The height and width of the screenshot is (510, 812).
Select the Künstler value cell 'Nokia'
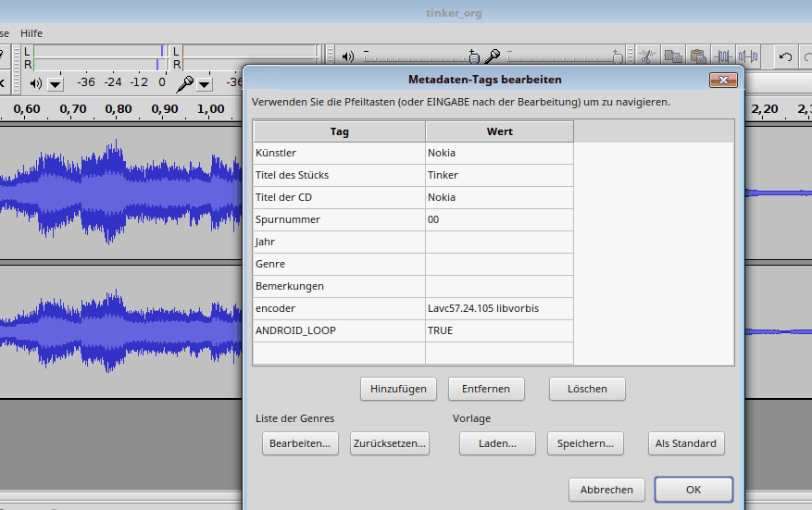point(499,154)
